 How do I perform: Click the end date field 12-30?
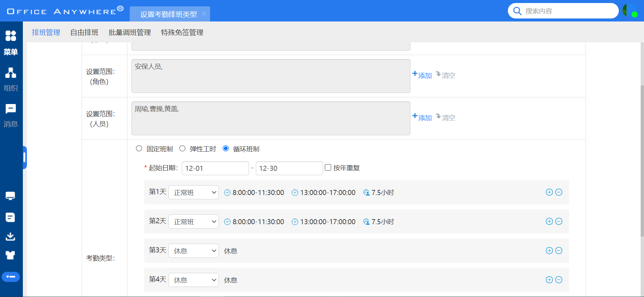pyautogui.click(x=289, y=168)
